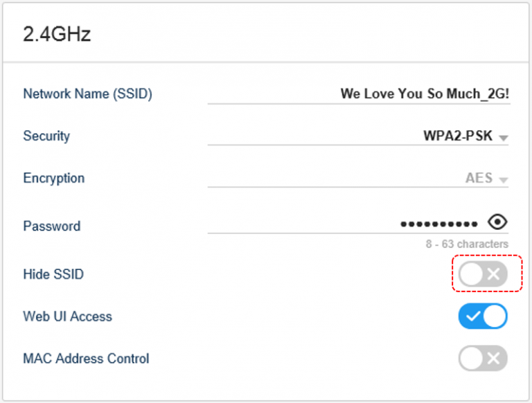Click the Encryption label
The height and width of the screenshot is (403, 532).
[x=53, y=178]
